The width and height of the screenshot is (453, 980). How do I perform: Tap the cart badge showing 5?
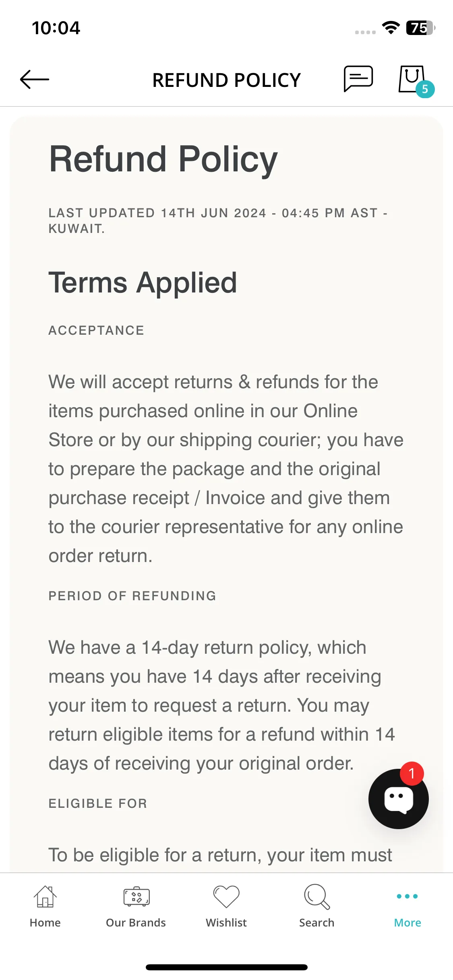pos(425,89)
